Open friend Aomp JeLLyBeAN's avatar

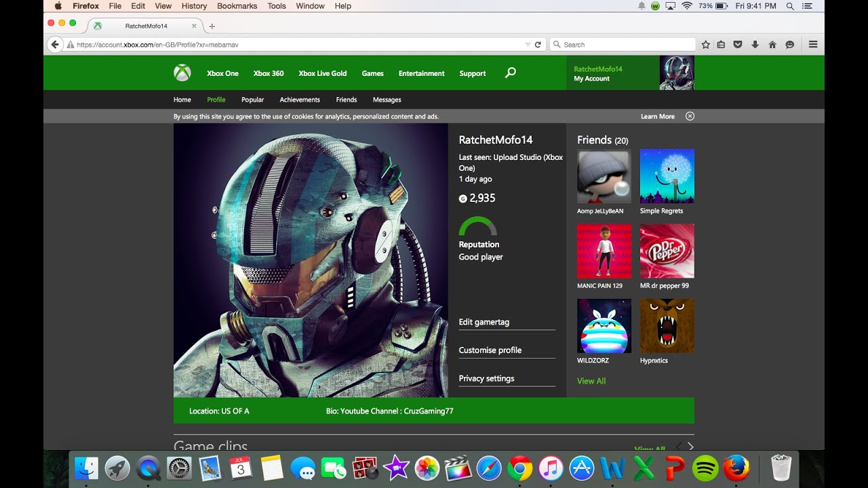[604, 176]
